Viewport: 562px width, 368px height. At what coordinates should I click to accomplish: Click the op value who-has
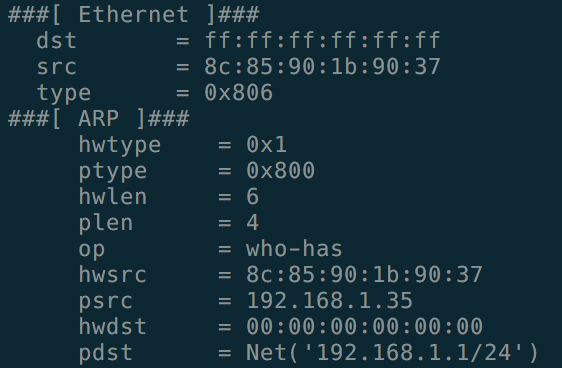click(x=294, y=249)
